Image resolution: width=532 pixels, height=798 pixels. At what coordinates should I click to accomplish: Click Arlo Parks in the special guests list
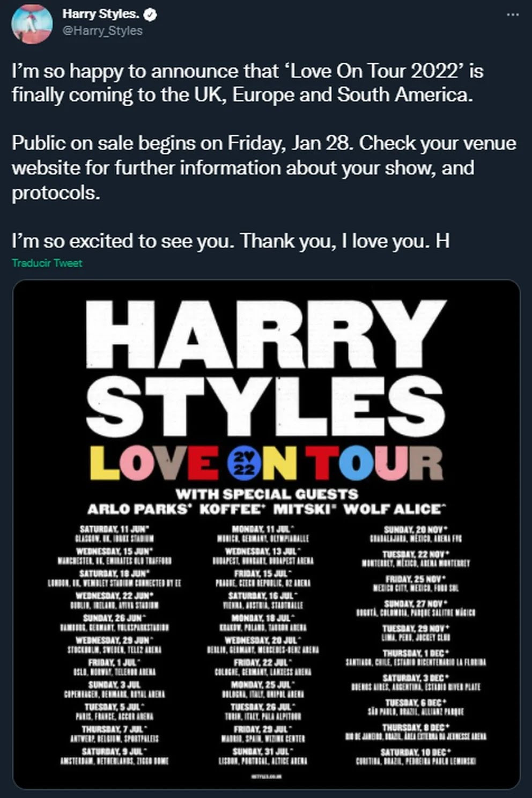[x=139, y=509]
